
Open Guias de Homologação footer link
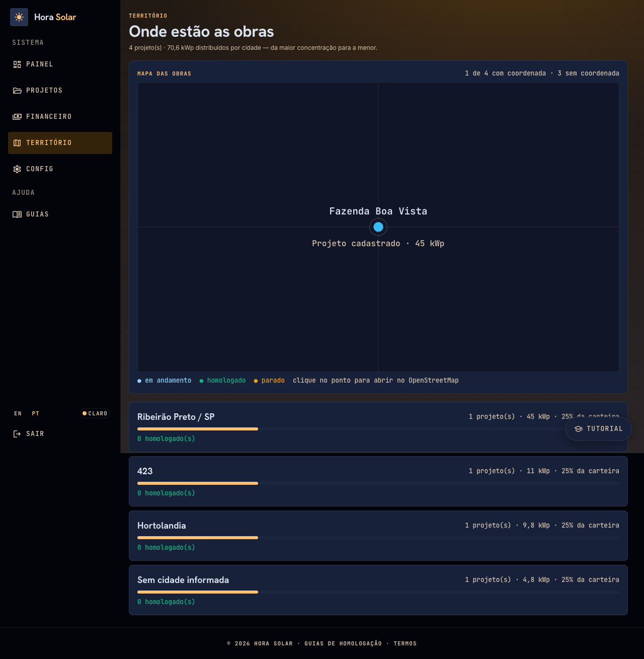(x=343, y=644)
